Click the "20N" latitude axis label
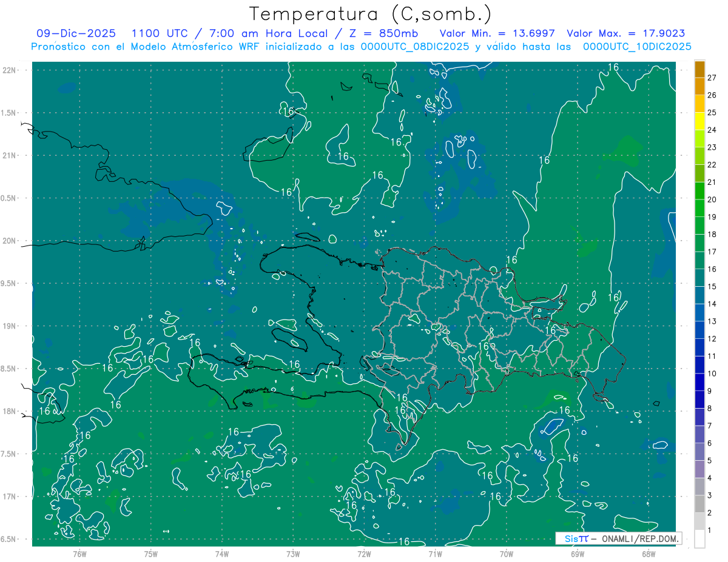 point(10,241)
